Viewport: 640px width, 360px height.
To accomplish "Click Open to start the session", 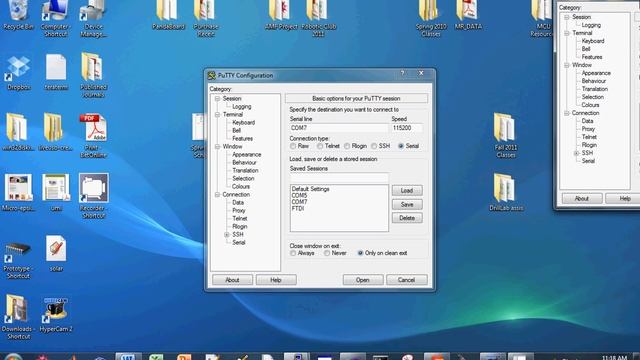I will pyautogui.click(x=363, y=280).
